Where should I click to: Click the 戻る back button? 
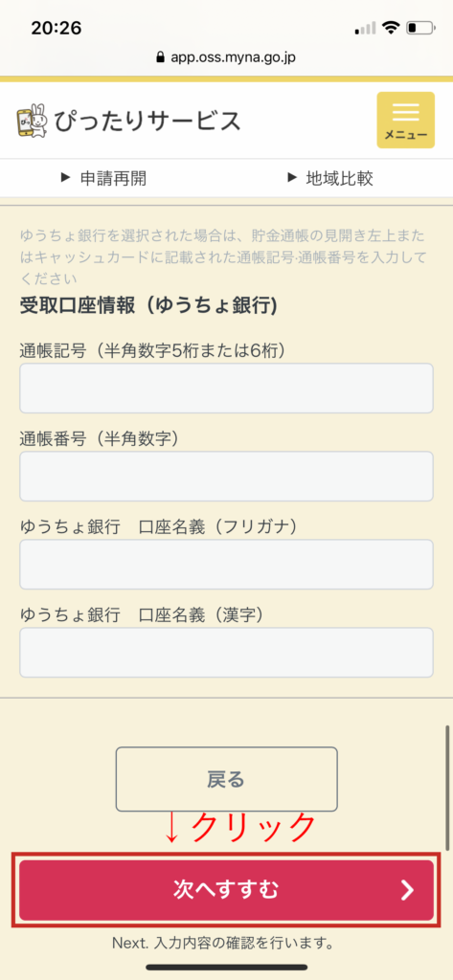[x=226, y=779]
